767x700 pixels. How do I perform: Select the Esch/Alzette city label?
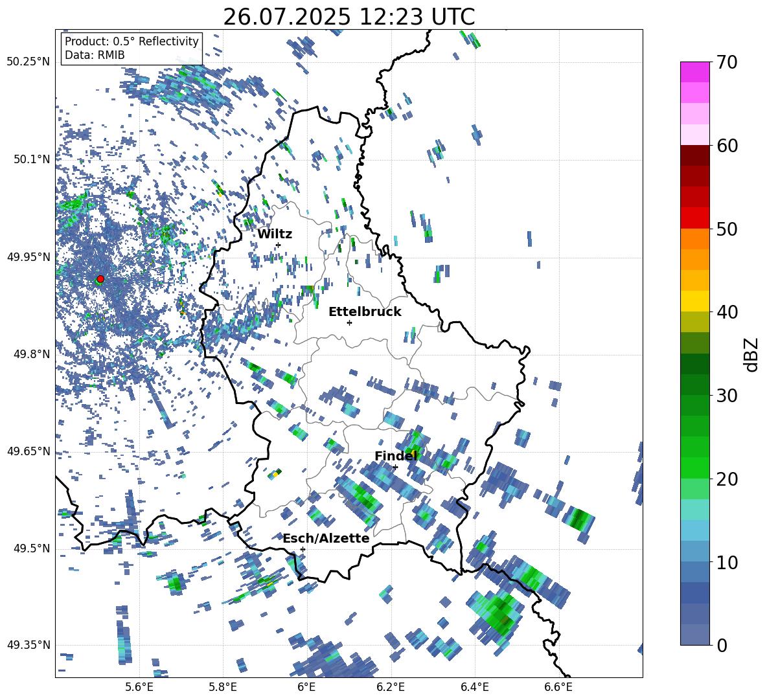coord(326,539)
